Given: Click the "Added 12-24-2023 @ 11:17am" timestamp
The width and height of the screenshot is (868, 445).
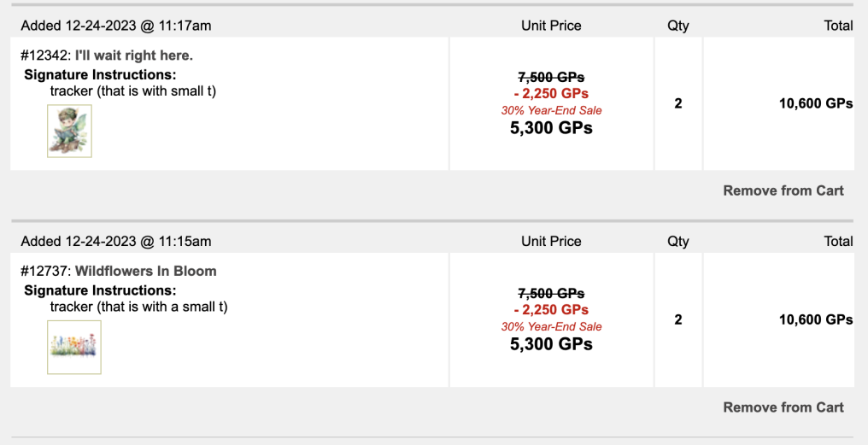Looking at the screenshot, I should [116, 26].
